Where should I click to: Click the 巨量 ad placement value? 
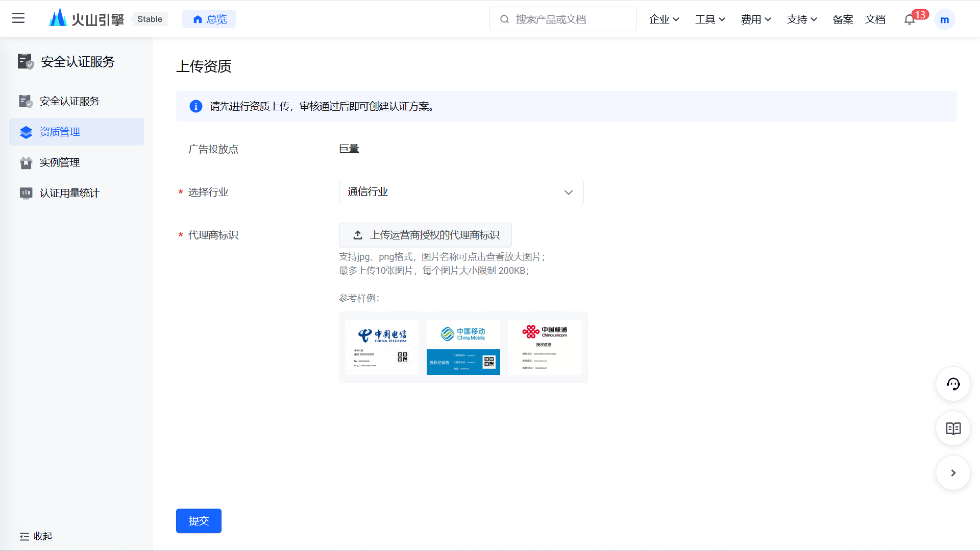click(349, 149)
